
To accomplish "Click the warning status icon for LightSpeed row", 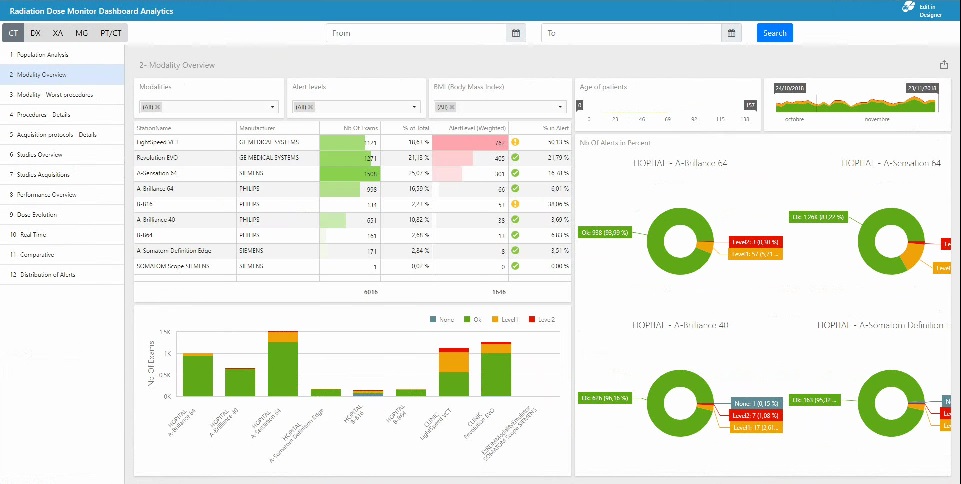I will click(515, 142).
